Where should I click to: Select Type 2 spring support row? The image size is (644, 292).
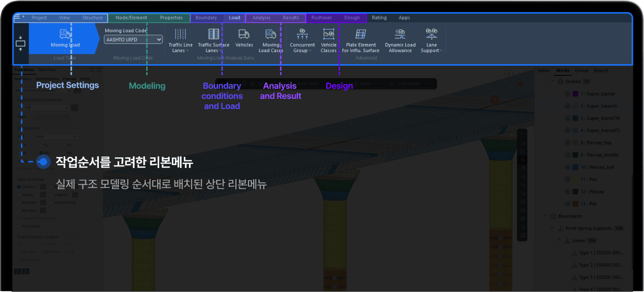(597, 265)
